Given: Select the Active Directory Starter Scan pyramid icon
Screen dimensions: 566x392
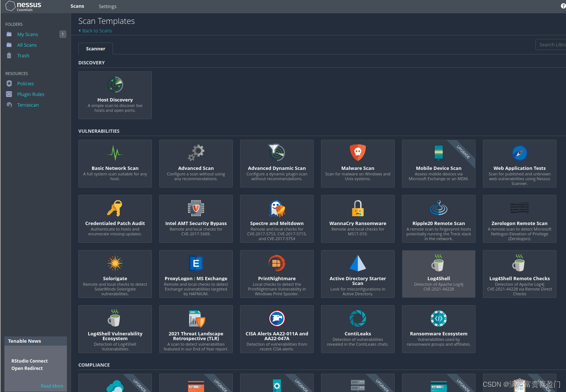Looking at the screenshot, I should click(x=358, y=263).
